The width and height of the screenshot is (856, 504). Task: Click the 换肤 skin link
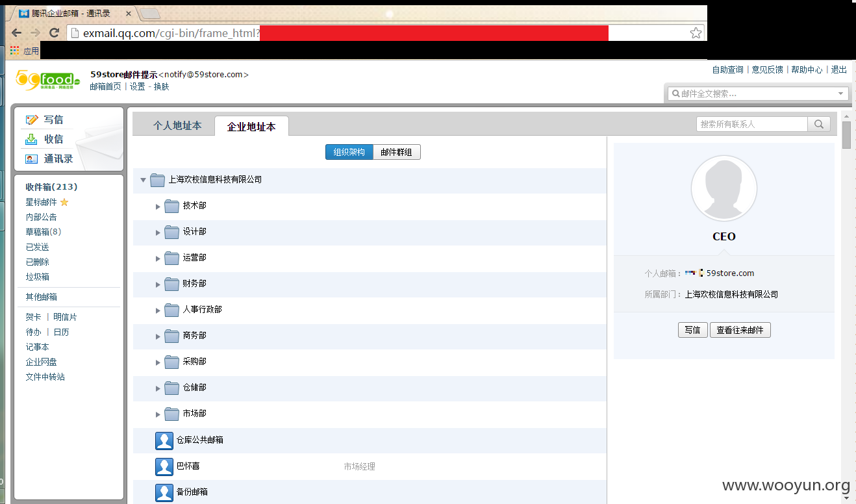click(x=161, y=86)
